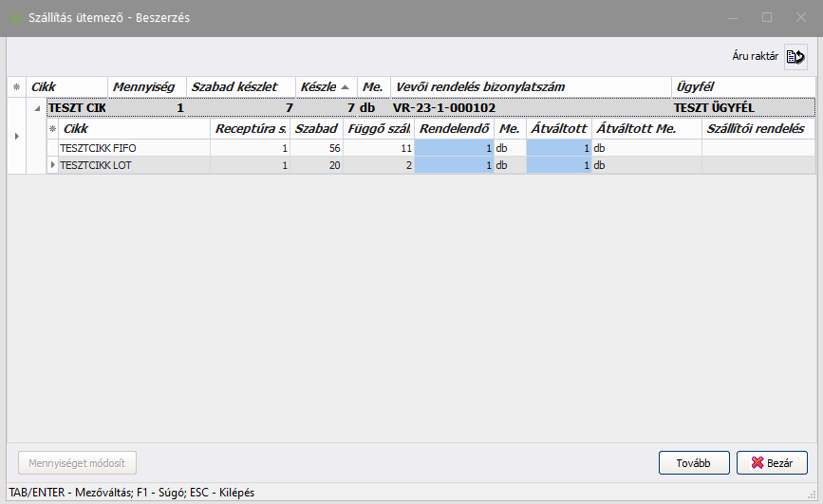The width and height of the screenshot is (823, 504).
Task: Click the outer row indicator arrow at left edge
Action: pos(15,137)
